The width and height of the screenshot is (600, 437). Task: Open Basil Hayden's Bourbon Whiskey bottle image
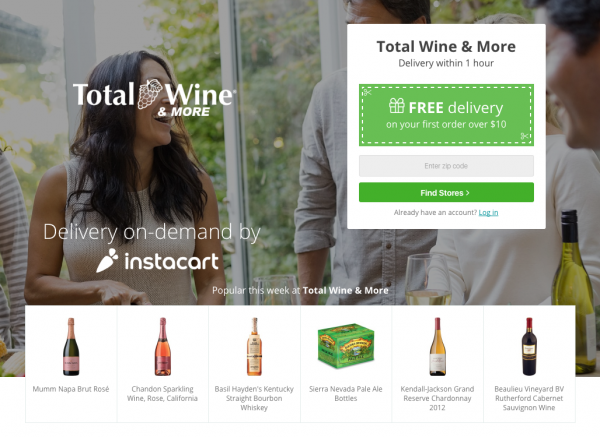tap(254, 346)
